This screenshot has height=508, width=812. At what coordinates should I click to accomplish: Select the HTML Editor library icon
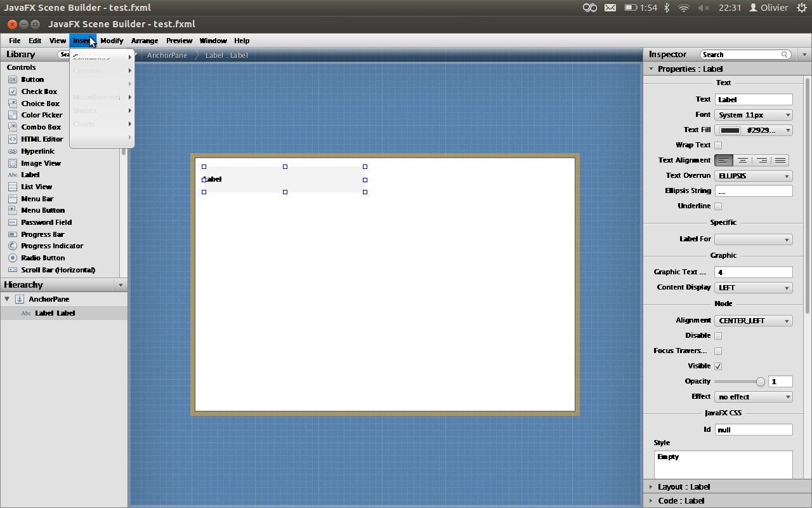pos(13,139)
